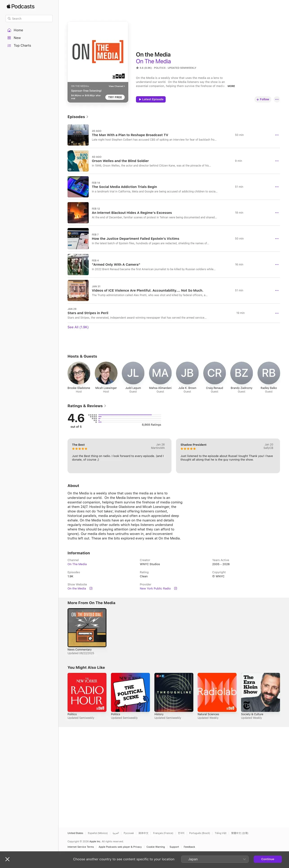Open the country dropdown showing Japan
This screenshot has height=868, width=289.
[215, 859]
